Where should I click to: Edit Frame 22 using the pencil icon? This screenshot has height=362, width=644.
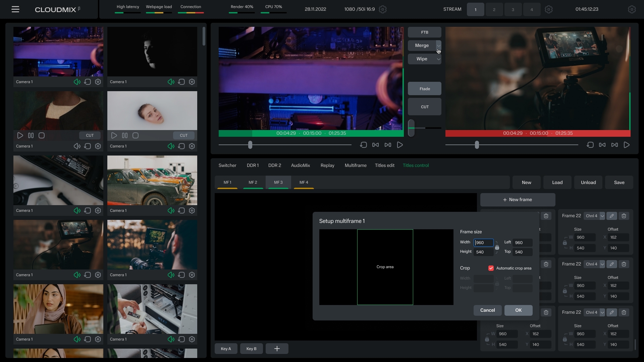pos(612,216)
